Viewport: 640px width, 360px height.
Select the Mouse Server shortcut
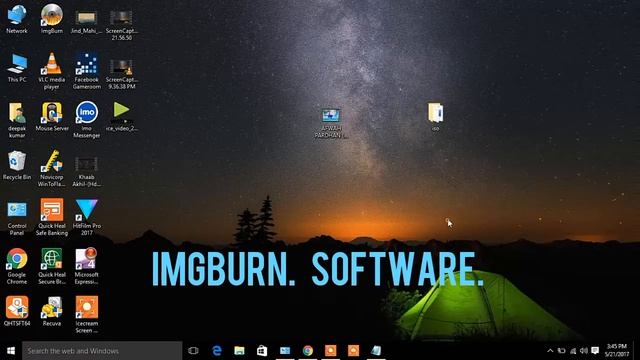[52, 116]
